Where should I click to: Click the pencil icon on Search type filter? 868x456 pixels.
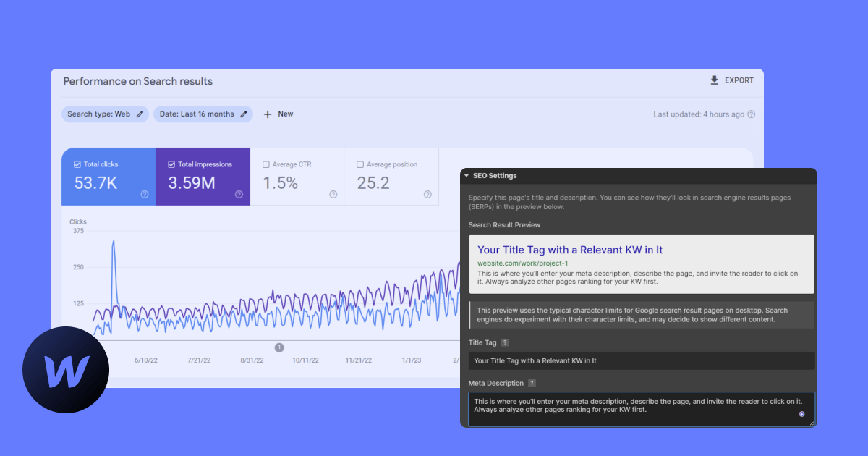coord(140,114)
